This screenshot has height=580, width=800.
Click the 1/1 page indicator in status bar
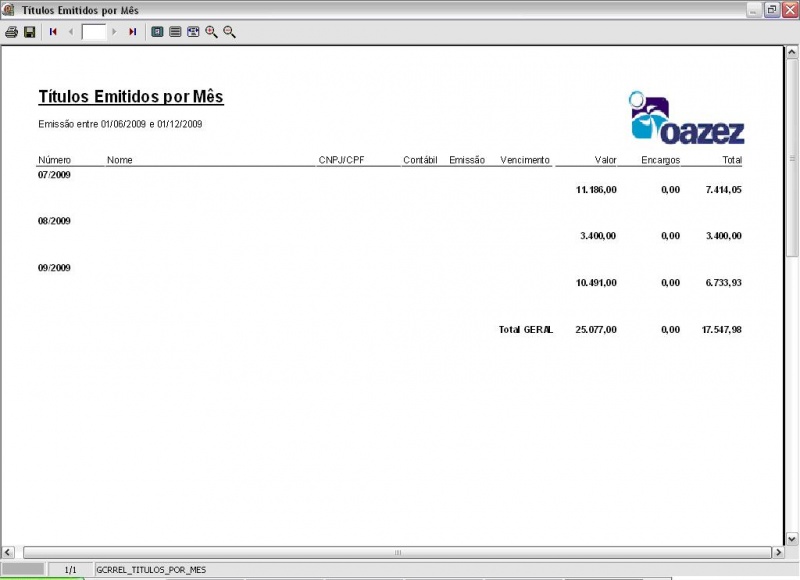(x=71, y=570)
